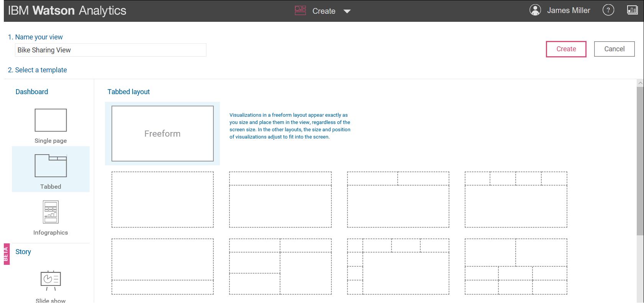The width and height of the screenshot is (644, 305).
Task: Click the Story section heading
Action: (23, 252)
